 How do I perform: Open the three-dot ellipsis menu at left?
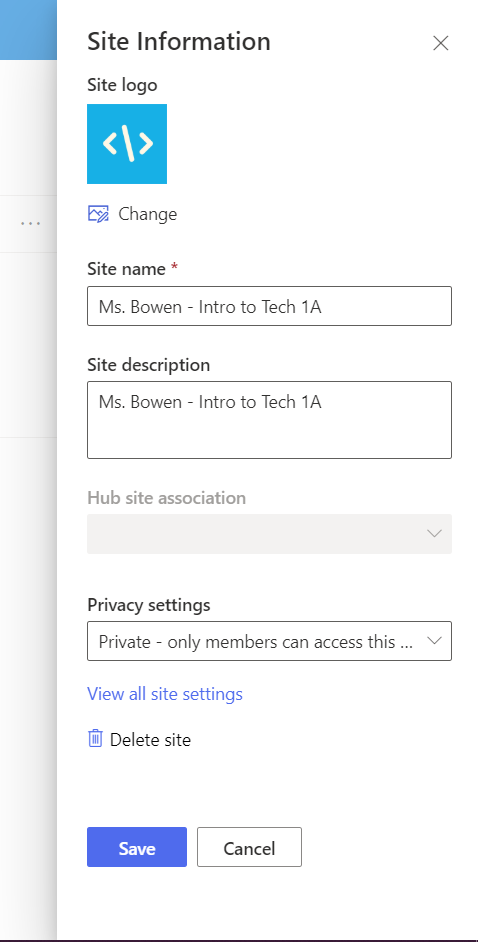point(31,223)
